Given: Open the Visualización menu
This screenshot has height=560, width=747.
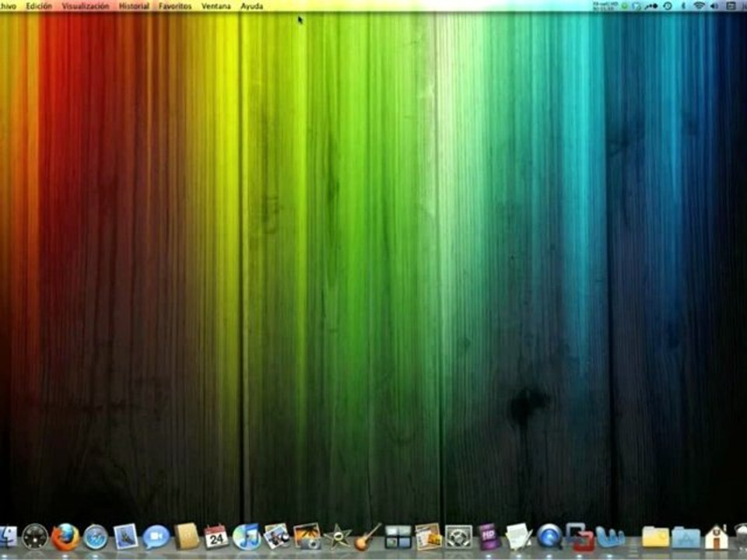Looking at the screenshot, I should coord(86,6).
